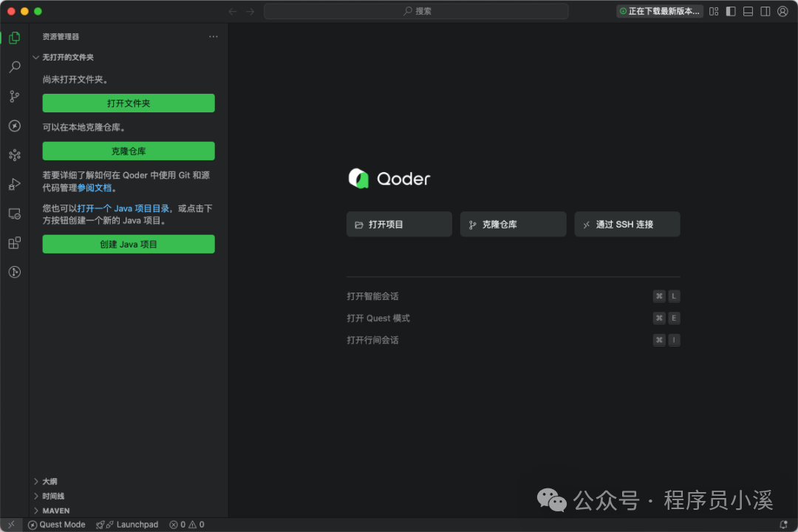Open the Source Control view icon
Screen dimensions: 798x532
(14, 97)
